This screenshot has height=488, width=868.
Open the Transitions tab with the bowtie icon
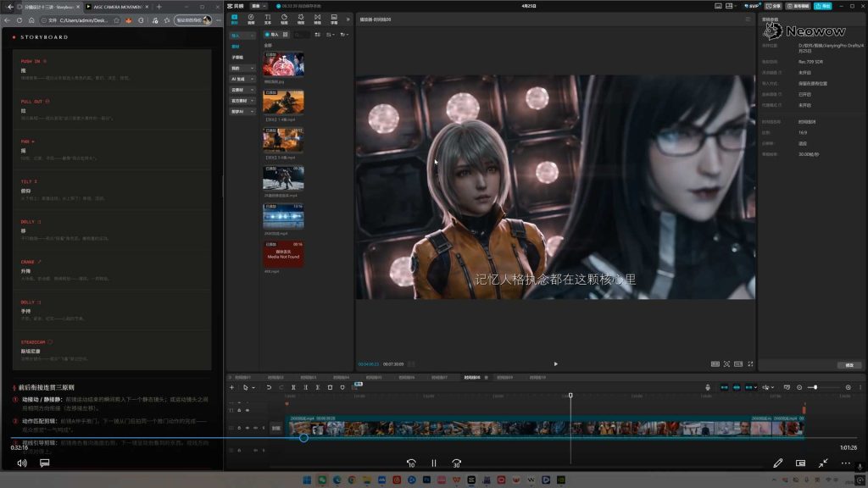(317, 19)
